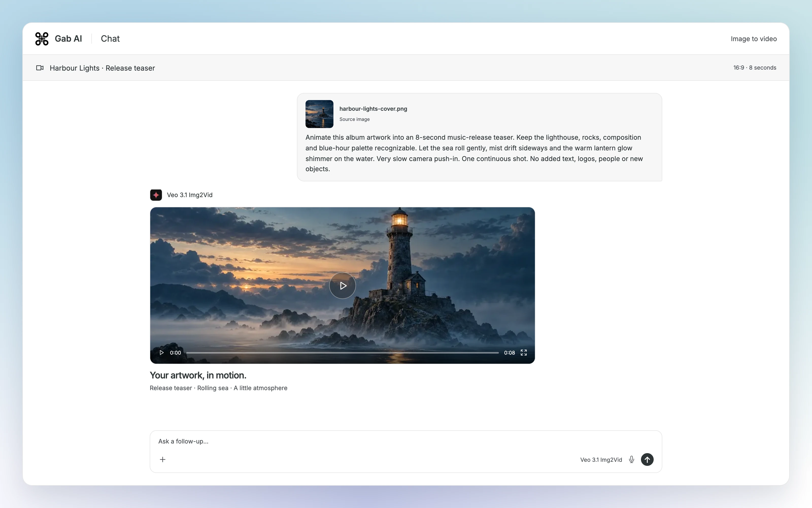
Task: Open the Veo 3.1 Img2Vid model selector
Action: (601, 460)
